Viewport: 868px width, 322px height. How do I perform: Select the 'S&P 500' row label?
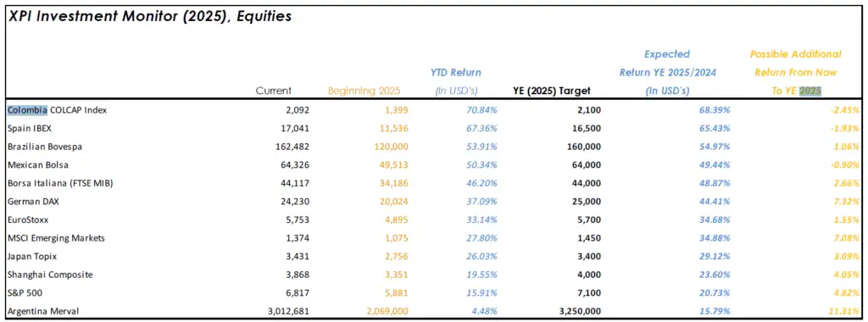[x=24, y=292]
